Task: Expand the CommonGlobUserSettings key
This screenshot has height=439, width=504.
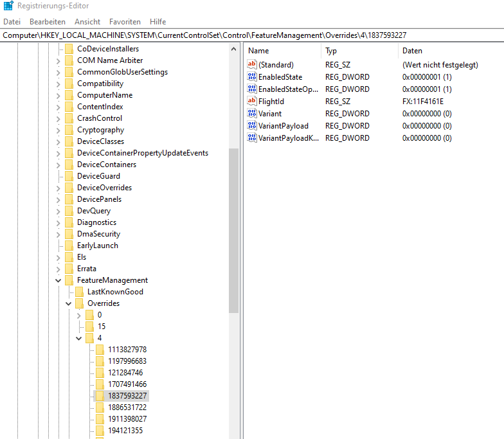Action: tap(58, 72)
